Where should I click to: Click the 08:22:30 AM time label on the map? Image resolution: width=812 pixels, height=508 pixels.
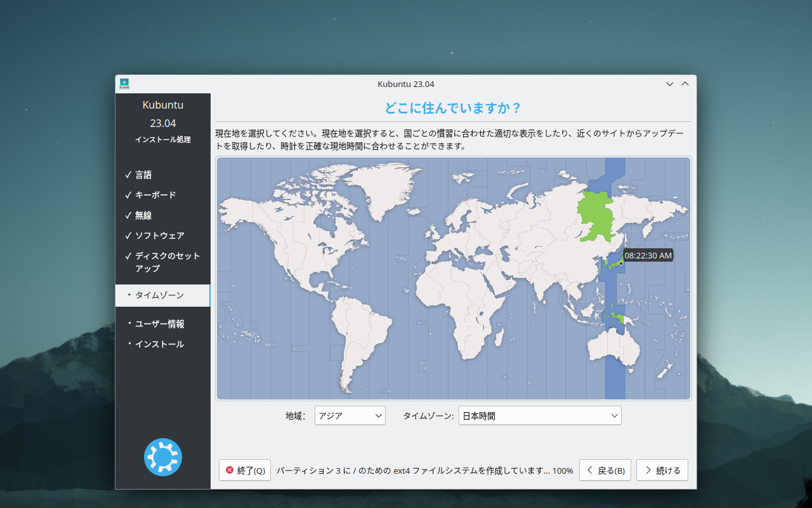648,255
